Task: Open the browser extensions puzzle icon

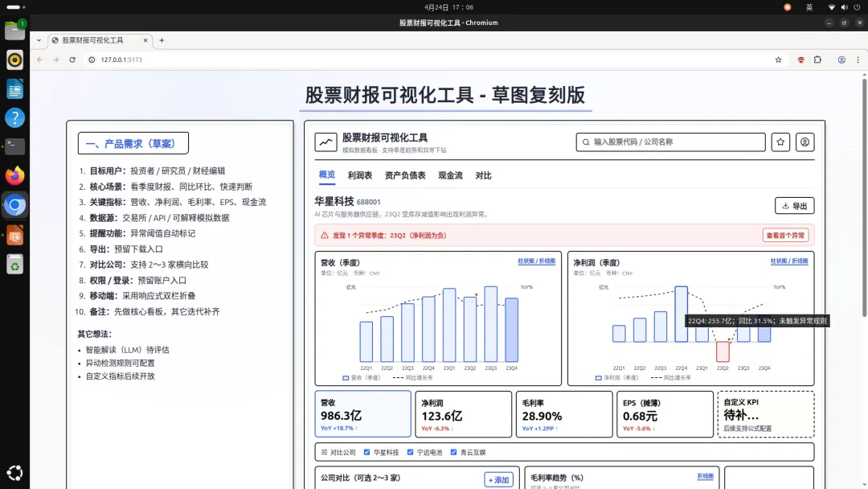Action: pyautogui.click(x=817, y=60)
